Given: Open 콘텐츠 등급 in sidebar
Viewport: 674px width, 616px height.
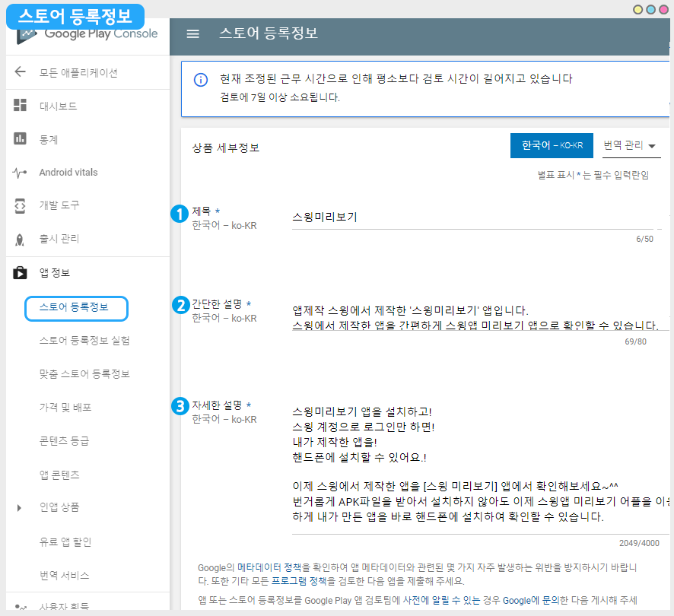Looking at the screenshot, I should pos(65,441).
